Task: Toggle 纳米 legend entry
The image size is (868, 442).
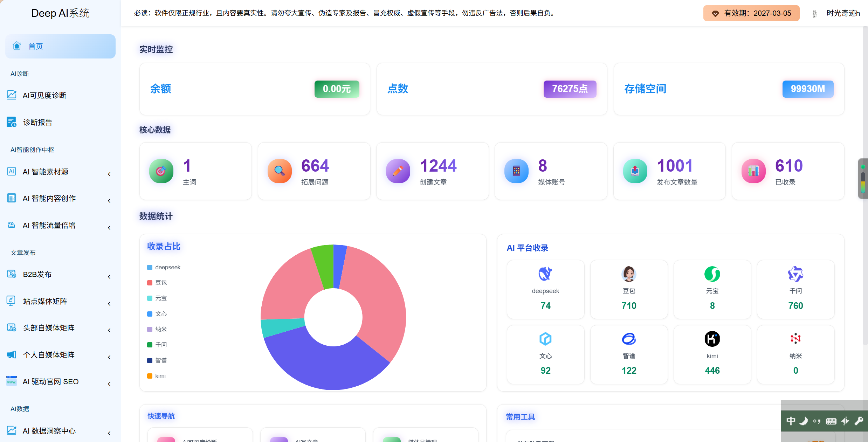Action: point(157,329)
